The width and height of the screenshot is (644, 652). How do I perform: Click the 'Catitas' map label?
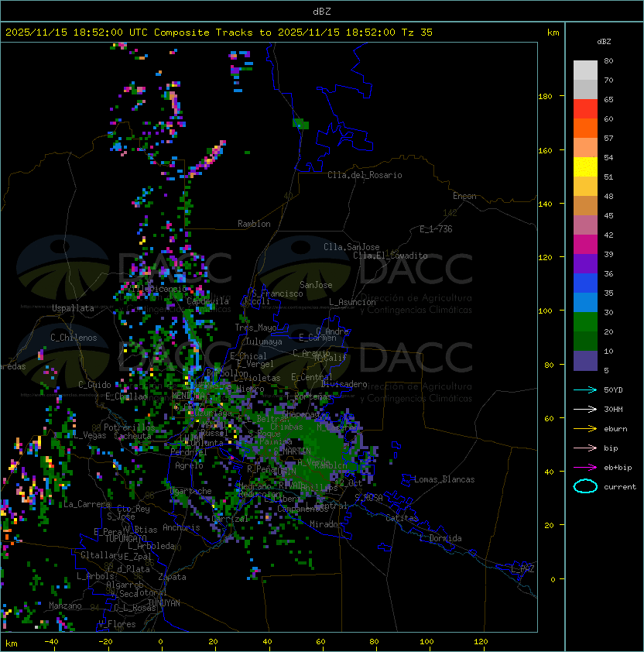point(402,518)
